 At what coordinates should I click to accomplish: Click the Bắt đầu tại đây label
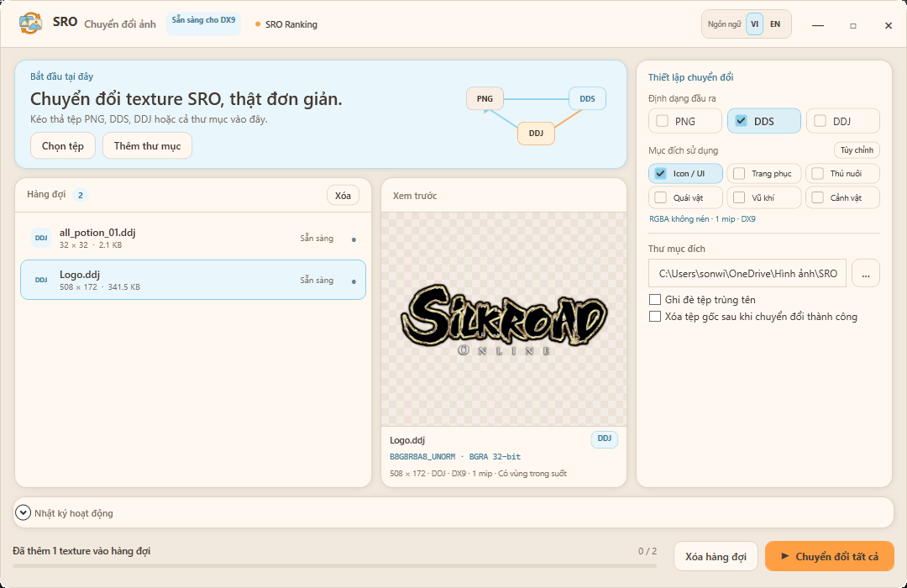click(x=62, y=76)
